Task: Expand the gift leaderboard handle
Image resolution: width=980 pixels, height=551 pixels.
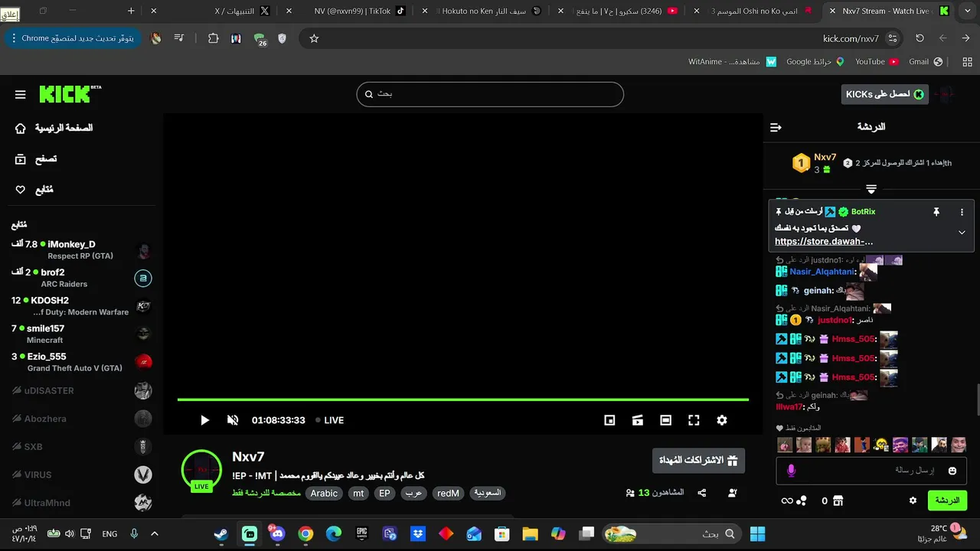Action: pos(871,188)
